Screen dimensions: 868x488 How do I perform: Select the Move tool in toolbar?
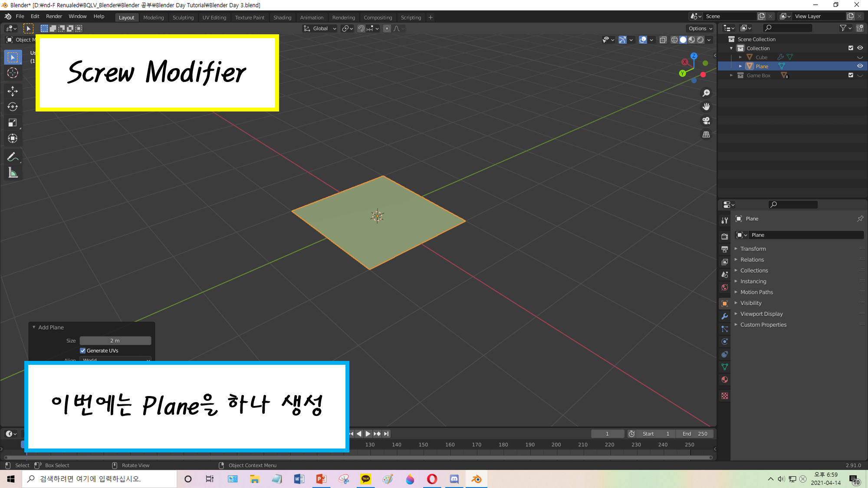(13, 91)
